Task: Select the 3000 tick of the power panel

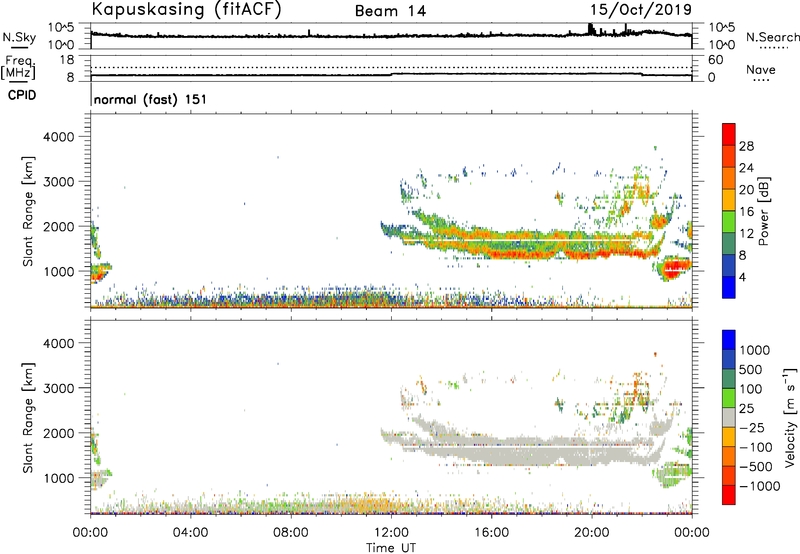Action: tap(58, 182)
